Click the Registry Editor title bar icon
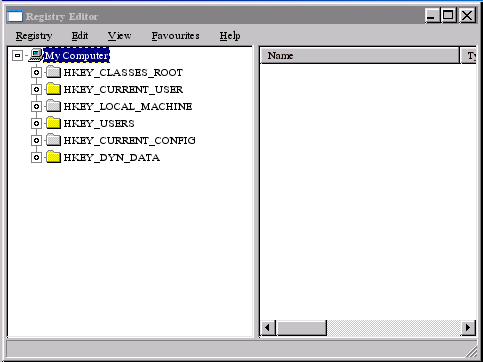The width and height of the screenshot is (483, 362). (15, 16)
